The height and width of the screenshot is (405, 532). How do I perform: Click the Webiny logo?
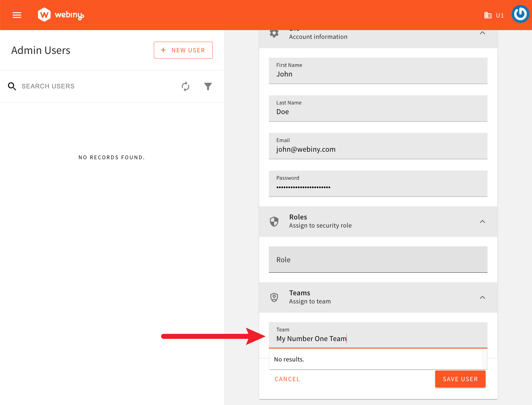tap(60, 15)
